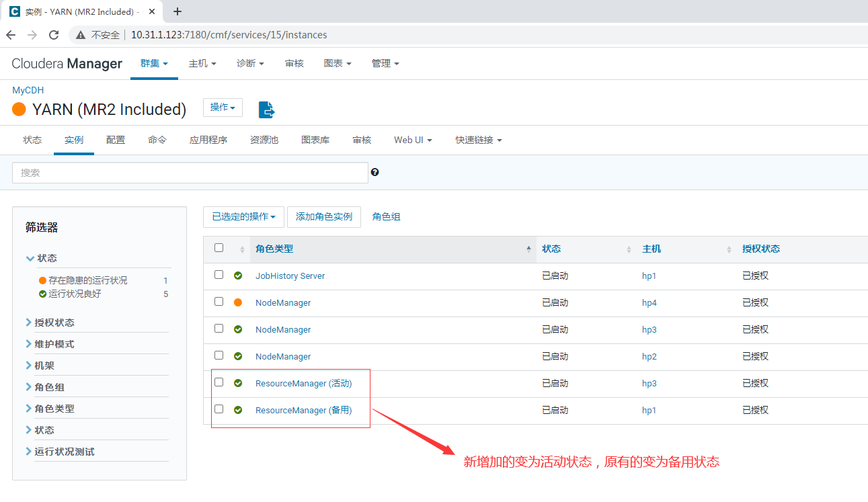Click the ResourceManager (活动) green health icon
Viewport: 868px width, 502px height.
pyautogui.click(x=238, y=383)
